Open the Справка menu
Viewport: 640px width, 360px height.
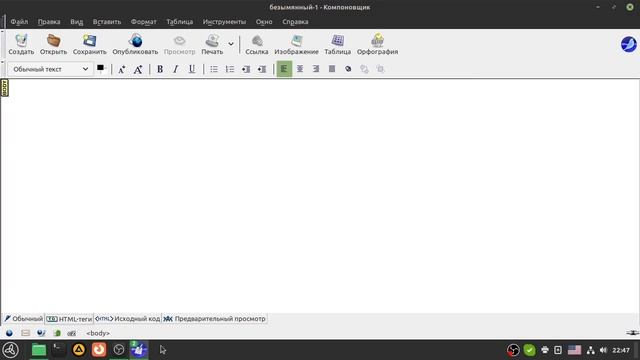coord(295,22)
